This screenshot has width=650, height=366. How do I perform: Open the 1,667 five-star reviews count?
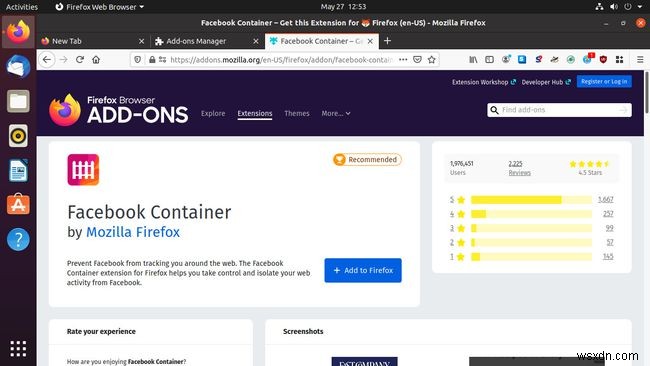click(605, 200)
